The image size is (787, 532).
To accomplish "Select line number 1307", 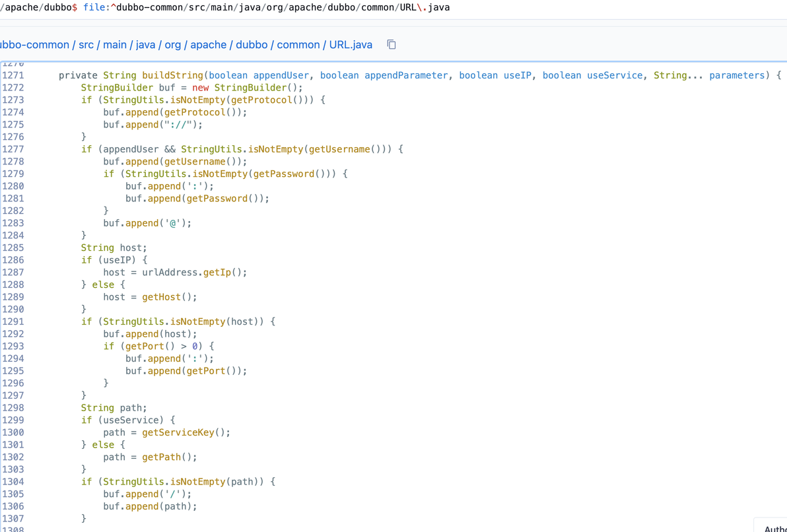I will click(x=13, y=518).
